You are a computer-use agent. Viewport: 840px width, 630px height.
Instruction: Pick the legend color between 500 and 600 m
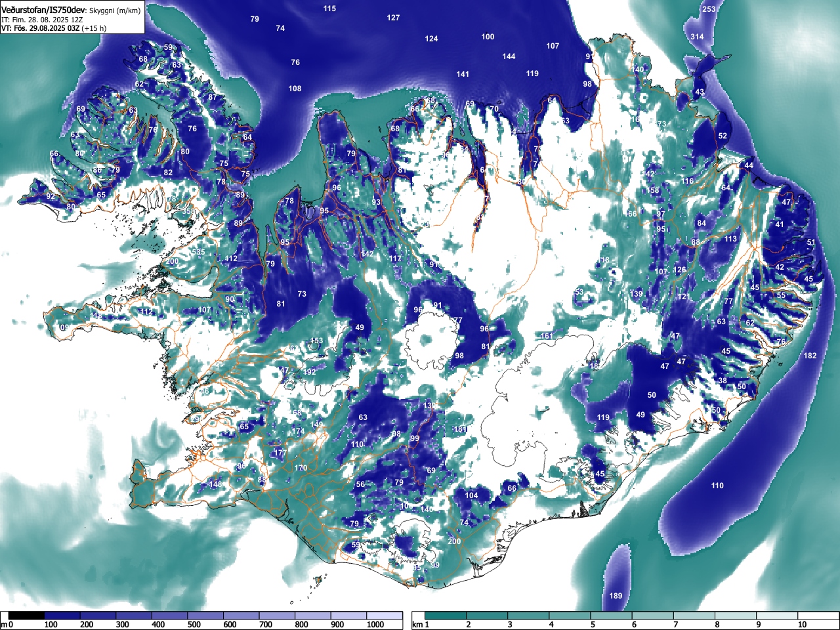[205, 616]
